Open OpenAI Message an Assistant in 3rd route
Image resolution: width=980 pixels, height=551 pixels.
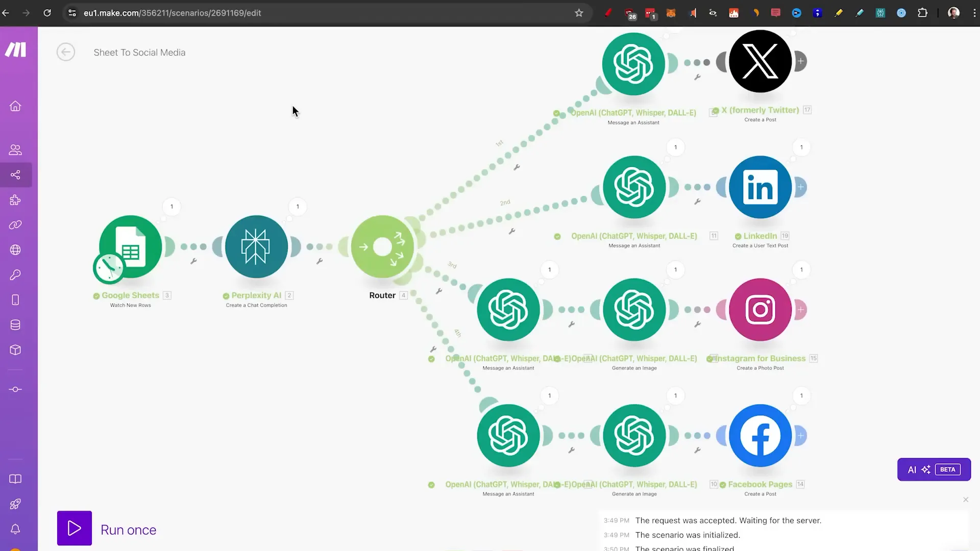click(508, 310)
